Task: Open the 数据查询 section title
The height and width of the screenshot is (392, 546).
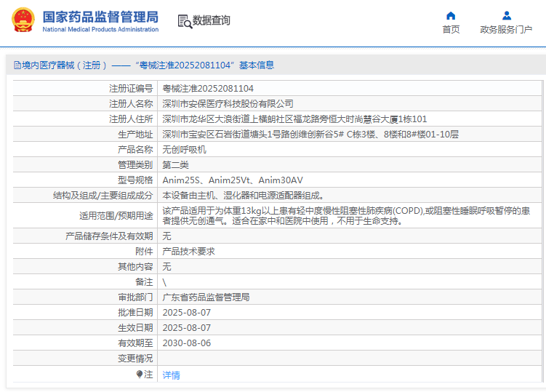Action: (212, 20)
